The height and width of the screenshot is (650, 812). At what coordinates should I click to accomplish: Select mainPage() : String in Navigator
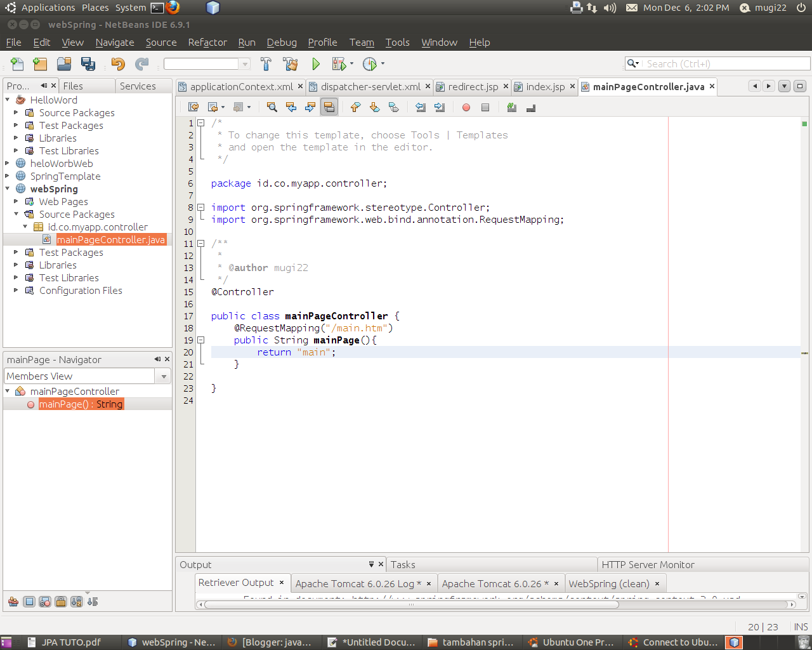click(x=81, y=404)
